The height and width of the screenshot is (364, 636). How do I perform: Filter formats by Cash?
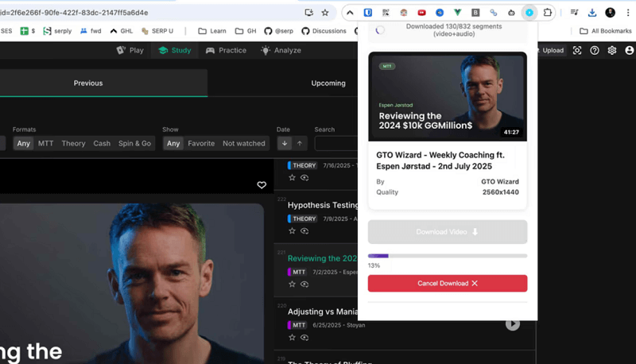pos(102,144)
